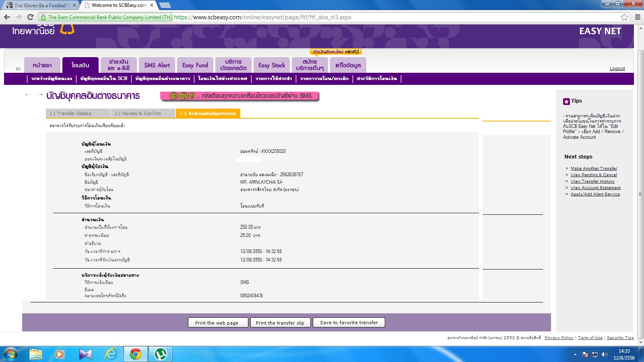Open View Pending & Cancel link
Screen dimensions: 644x362
pyautogui.click(x=594, y=175)
